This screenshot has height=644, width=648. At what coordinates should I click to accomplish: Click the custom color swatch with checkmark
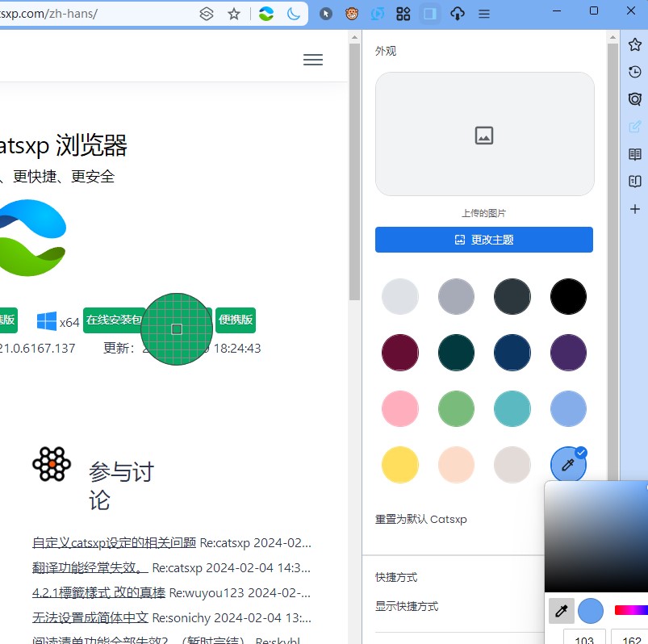(x=568, y=464)
